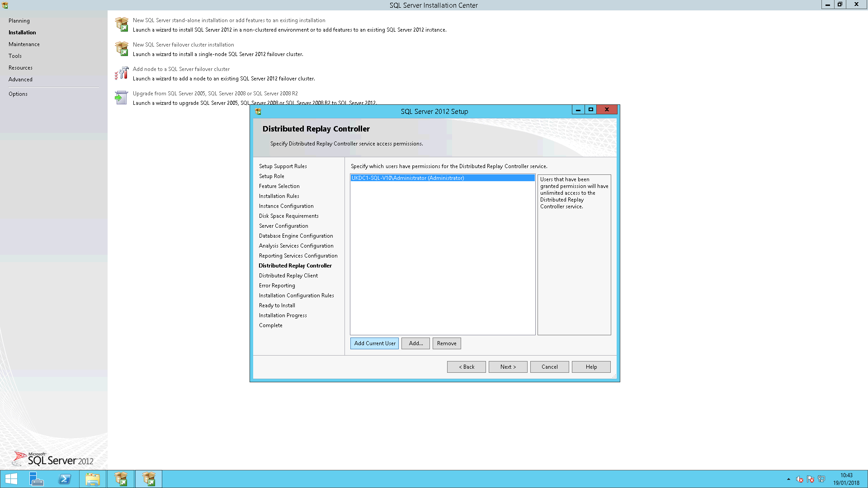Click the stand-alone installation box icon
868x488 pixels.
(x=122, y=24)
